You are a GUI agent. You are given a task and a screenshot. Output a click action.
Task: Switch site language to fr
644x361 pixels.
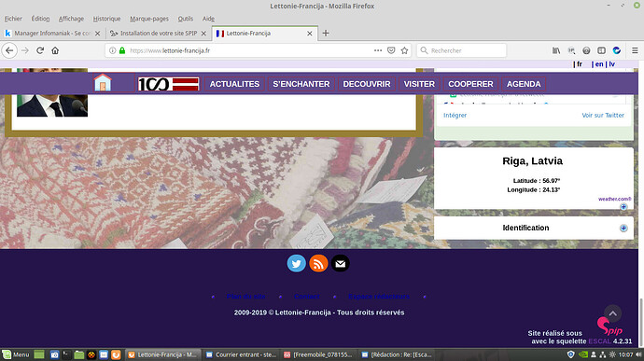point(579,64)
